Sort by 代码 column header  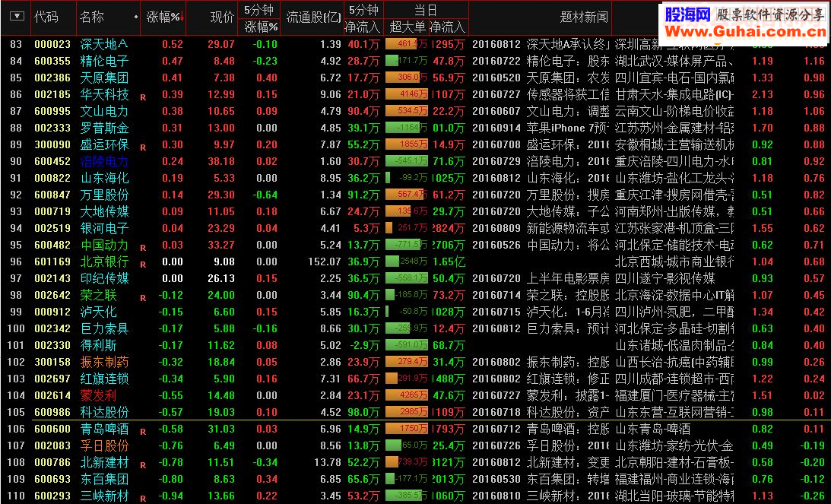point(46,17)
